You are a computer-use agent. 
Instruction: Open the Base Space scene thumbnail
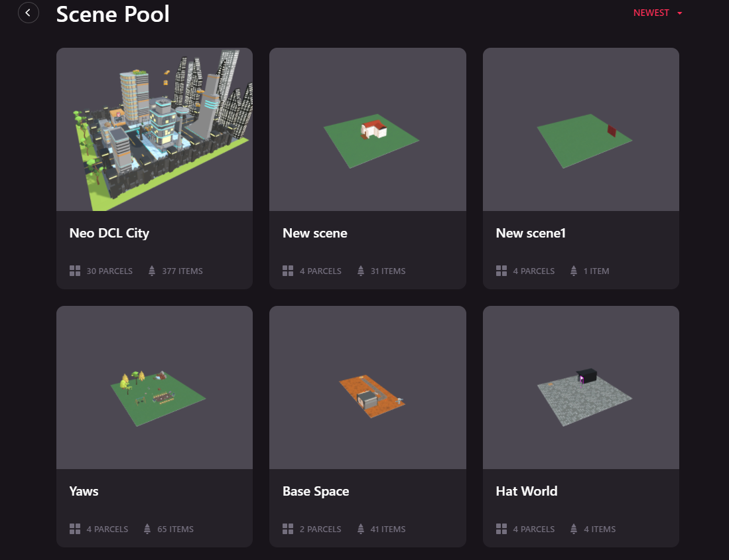coord(367,387)
